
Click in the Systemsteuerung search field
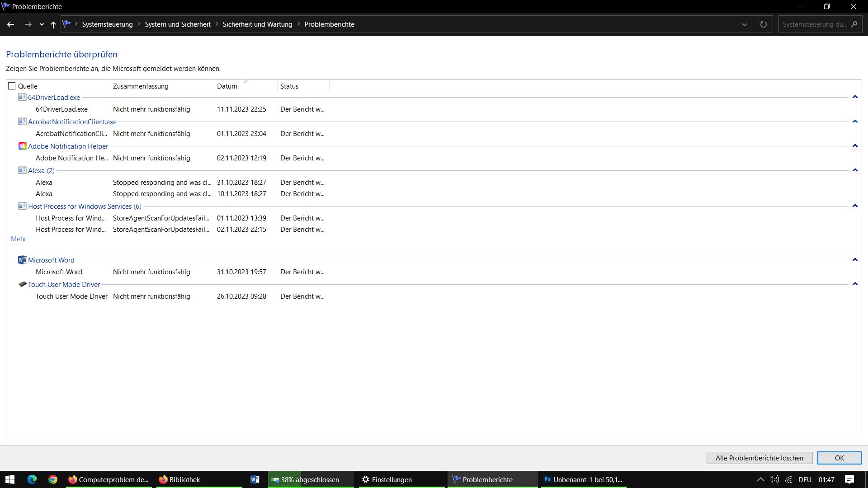click(814, 24)
